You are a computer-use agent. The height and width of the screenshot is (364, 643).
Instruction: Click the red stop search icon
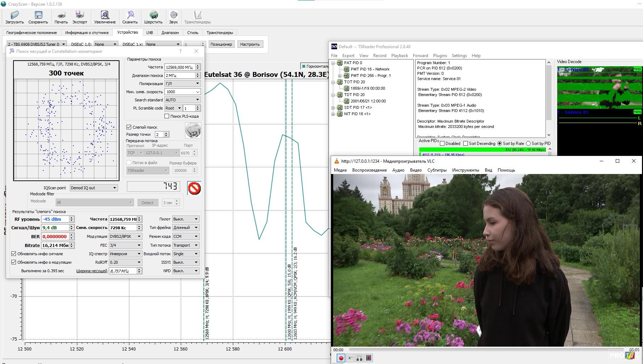coord(194,188)
